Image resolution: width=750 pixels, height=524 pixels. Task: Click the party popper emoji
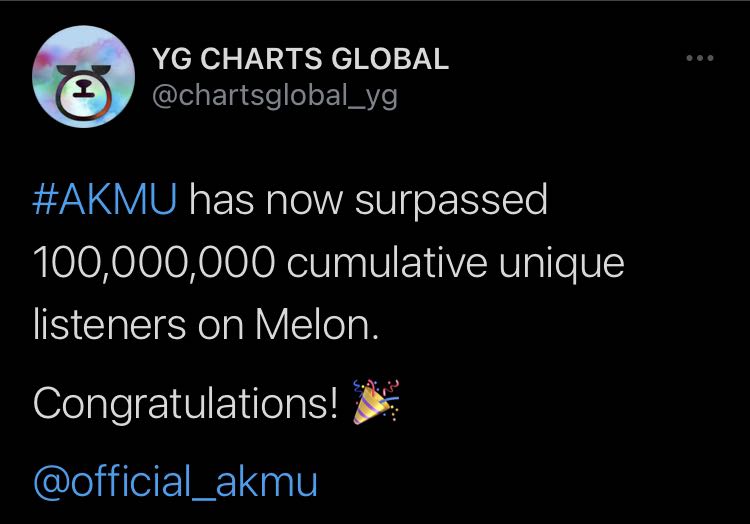coord(377,403)
